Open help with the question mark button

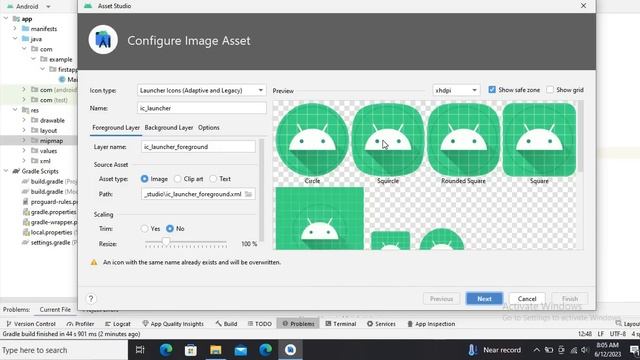point(91,299)
